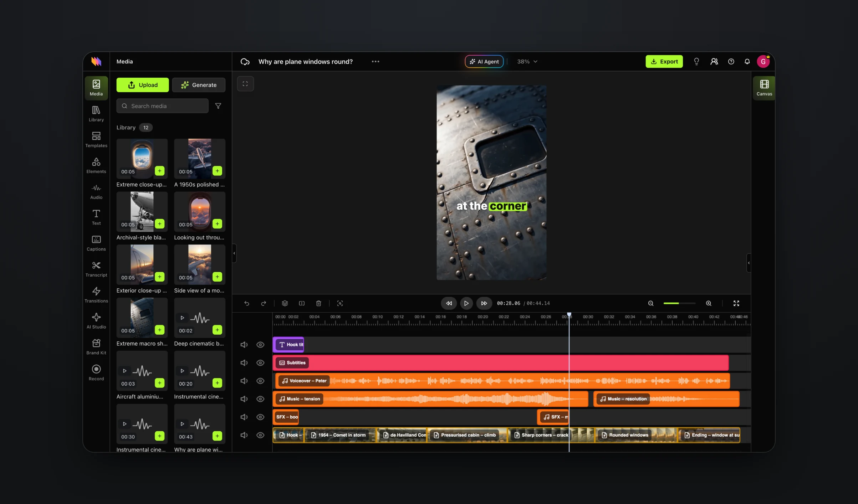Adjust the timeline zoom slider
Screen dimensions: 858x504
(x=679, y=303)
